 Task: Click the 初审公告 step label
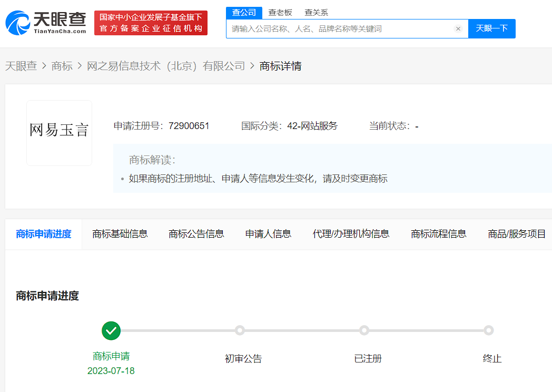coord(243,358)
